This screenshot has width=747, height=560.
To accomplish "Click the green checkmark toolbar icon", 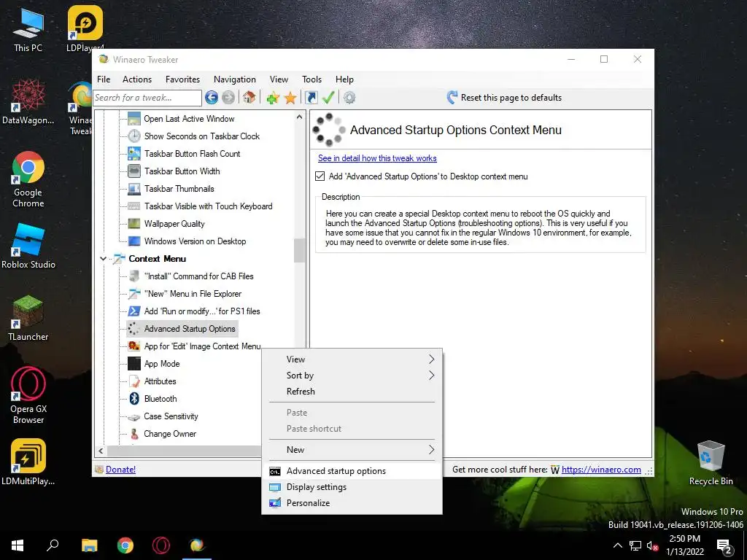I will (x=328, y=98).
